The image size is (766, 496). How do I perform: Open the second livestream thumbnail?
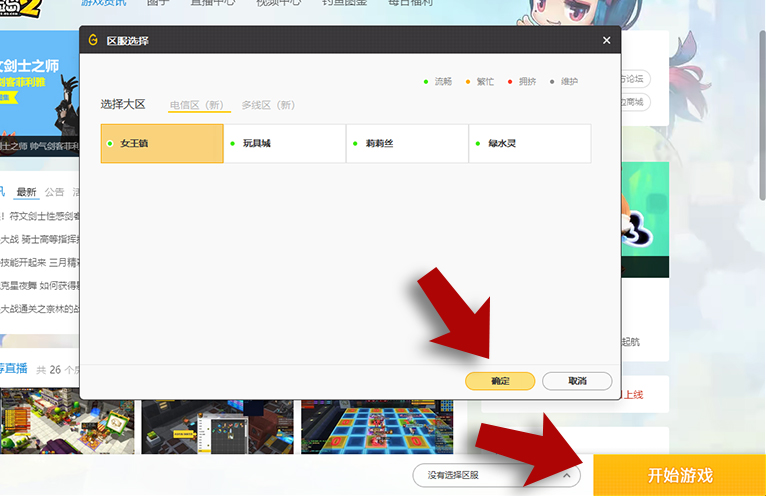(218, 427)
